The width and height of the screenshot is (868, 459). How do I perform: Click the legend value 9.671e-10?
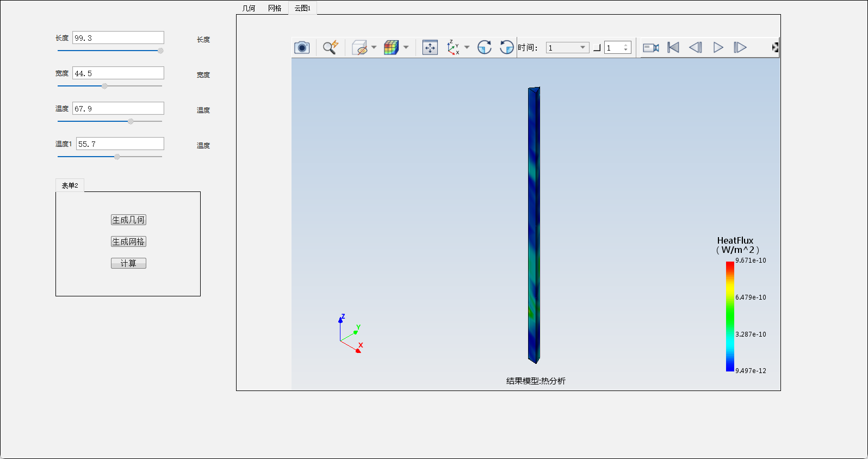point(751,260)
